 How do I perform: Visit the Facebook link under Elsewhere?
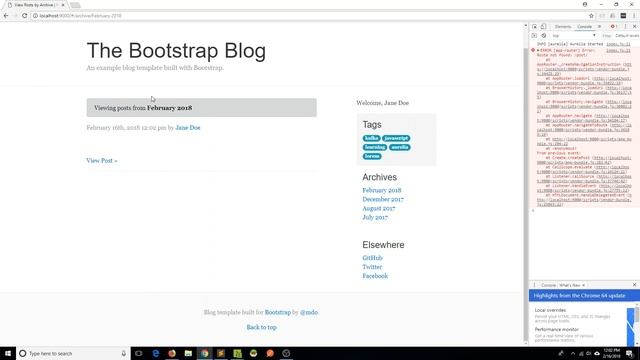click(375, 276)
